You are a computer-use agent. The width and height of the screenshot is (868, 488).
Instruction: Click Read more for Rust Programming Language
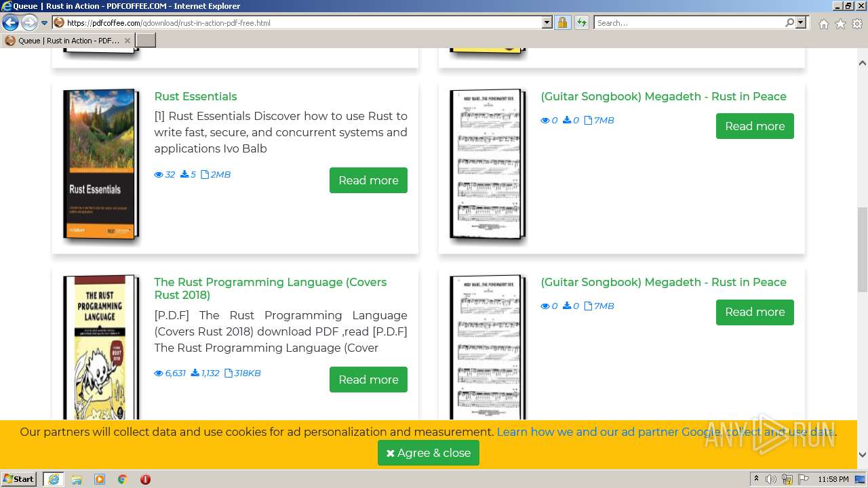pos(368,380)
